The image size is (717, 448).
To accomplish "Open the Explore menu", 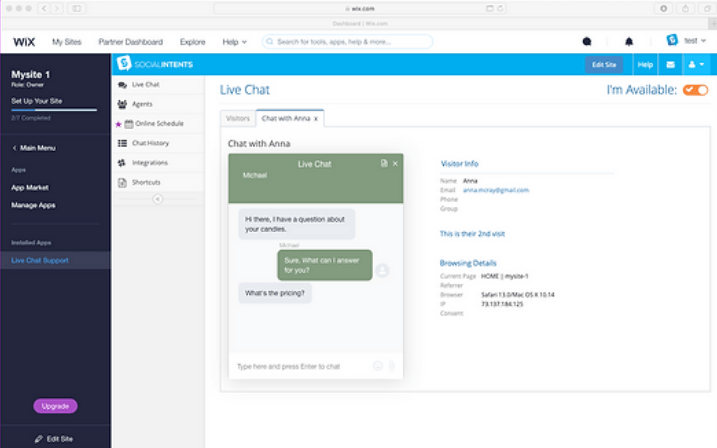I will [x=193, y=42].
